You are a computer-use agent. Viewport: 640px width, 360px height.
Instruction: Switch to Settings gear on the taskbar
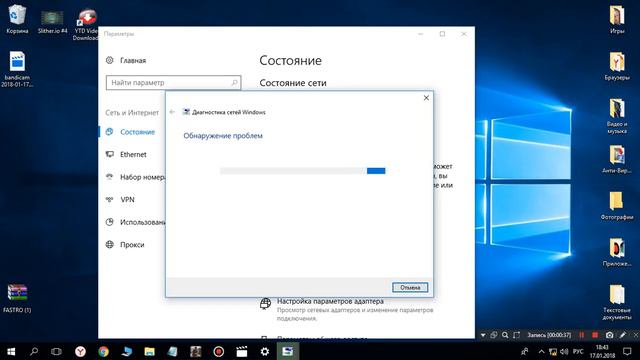(265, 351)
